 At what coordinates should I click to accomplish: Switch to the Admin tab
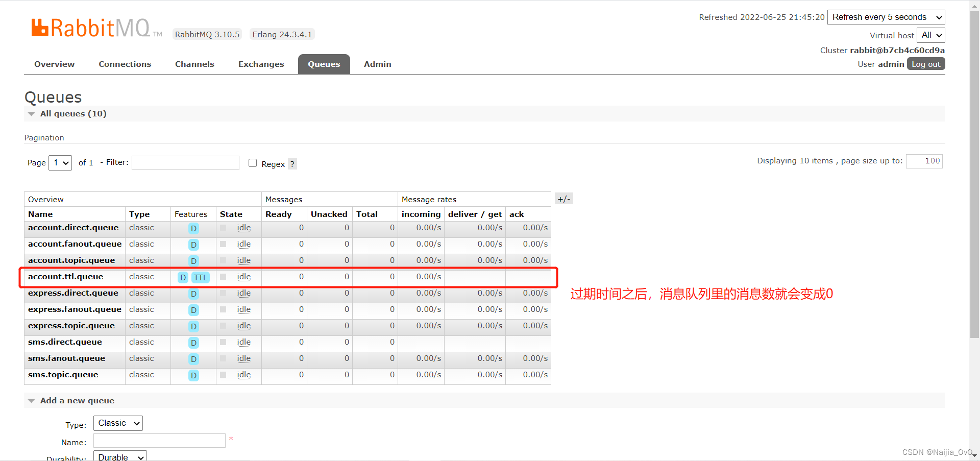click(x=378, y=64)
